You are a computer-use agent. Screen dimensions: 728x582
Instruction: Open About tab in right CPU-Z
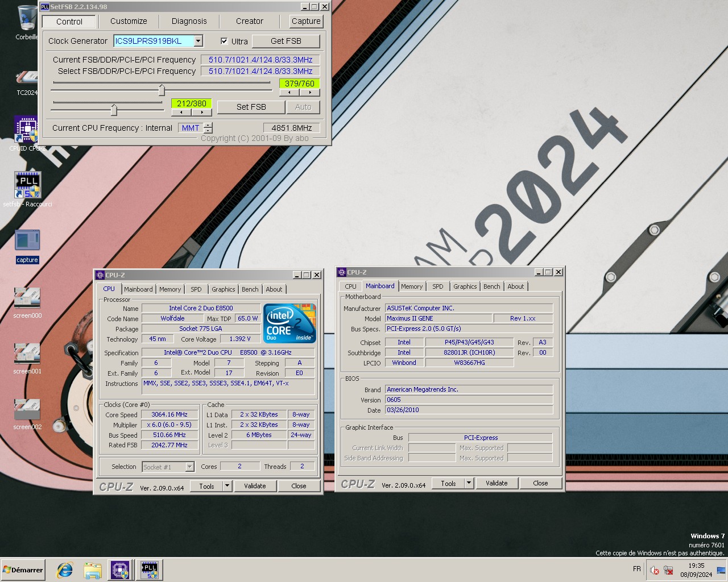(516, 286)
